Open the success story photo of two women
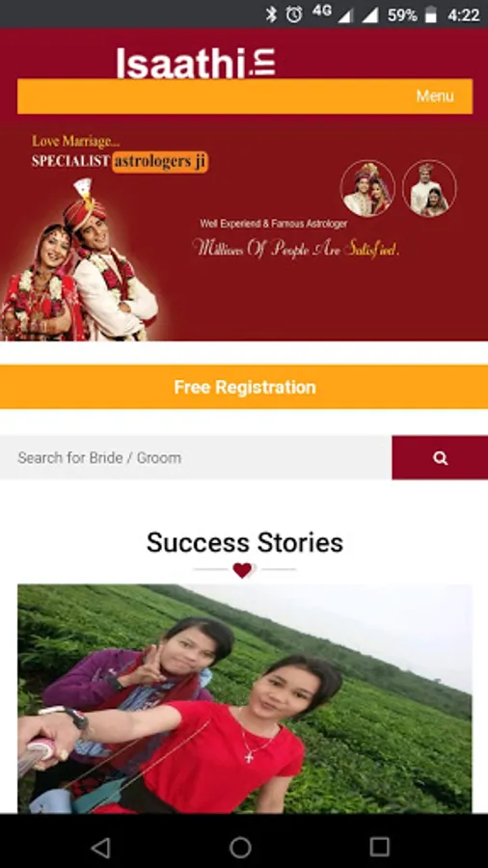 (x=245, y=698)
